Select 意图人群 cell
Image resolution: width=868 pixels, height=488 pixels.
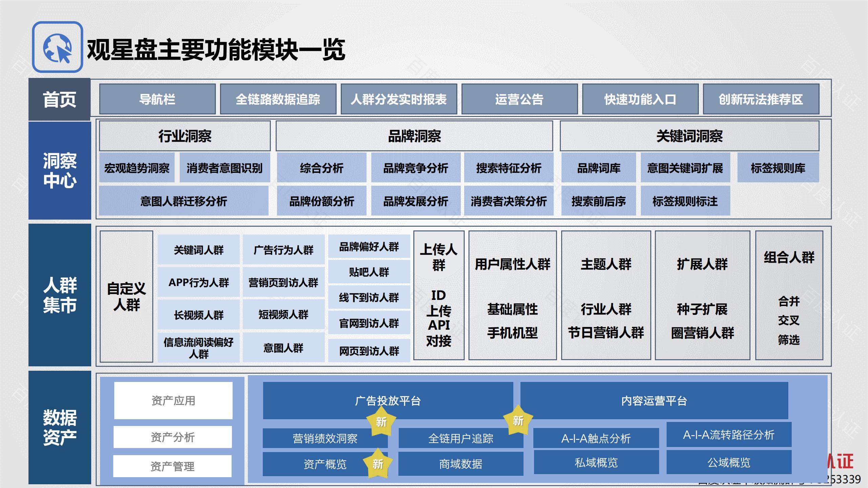pyautogui.click(x=283, y=348)
